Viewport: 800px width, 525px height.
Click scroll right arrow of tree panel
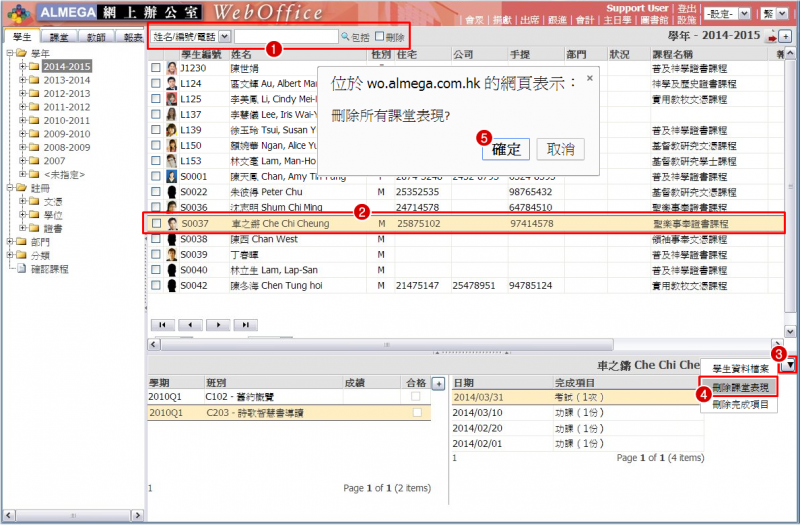(137, 516)
